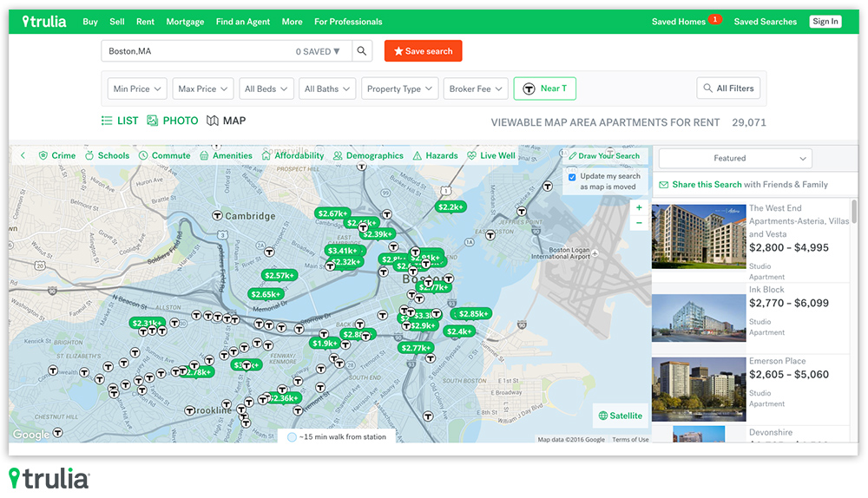Show the Schools map overlay
868x498 pixels.
point(107,156)
